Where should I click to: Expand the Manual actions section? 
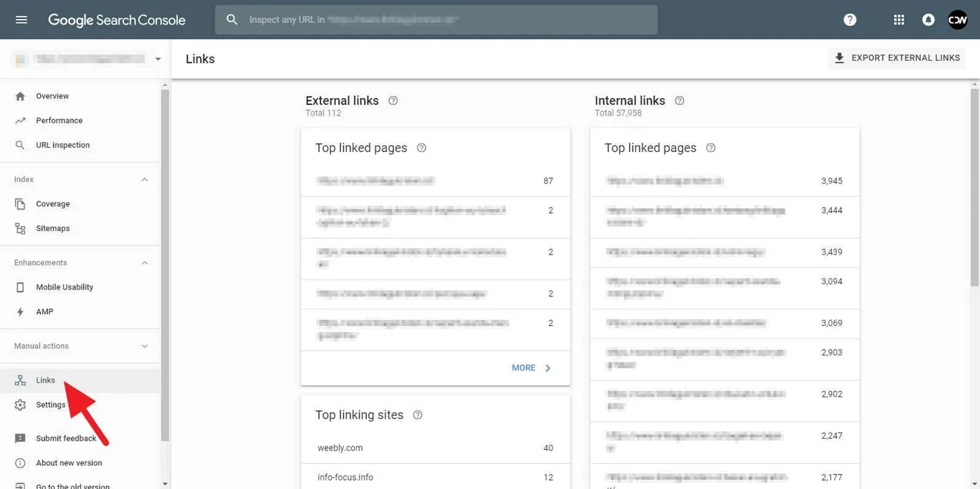tap(144, 346)
